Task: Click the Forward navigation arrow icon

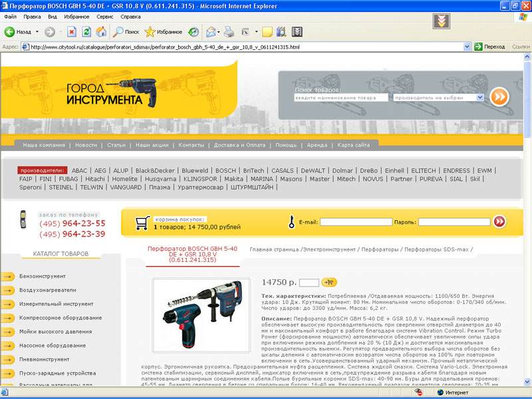Action: tap(50, 32)
